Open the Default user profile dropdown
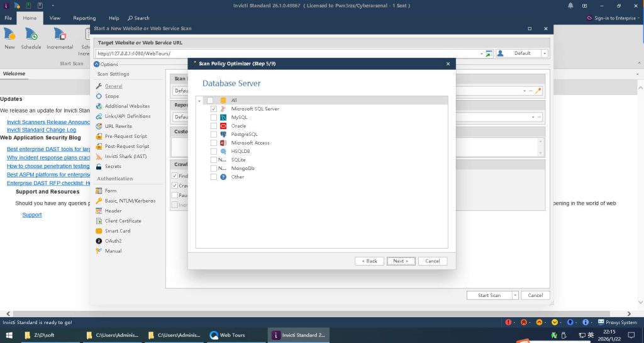 [x=545, y=53]
